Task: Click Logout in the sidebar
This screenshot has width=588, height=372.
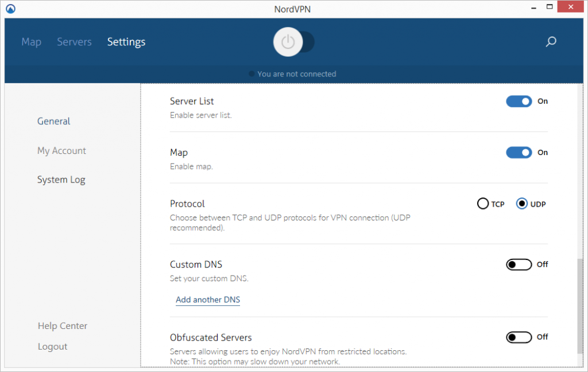Action: (52, 347)
